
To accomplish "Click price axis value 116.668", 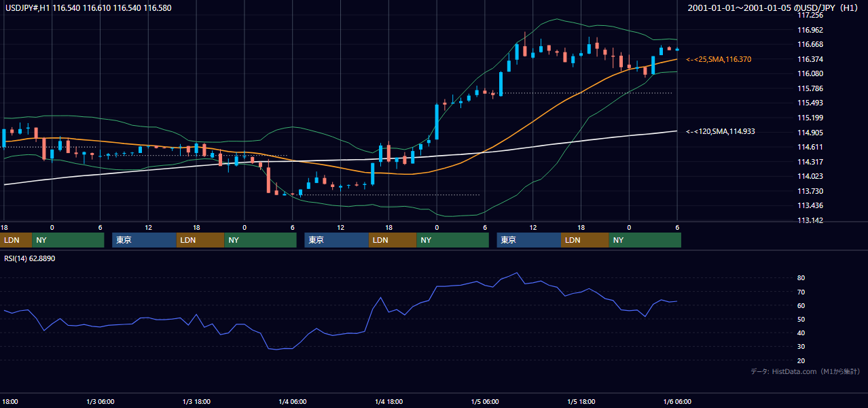I will (x=810, y=44).
